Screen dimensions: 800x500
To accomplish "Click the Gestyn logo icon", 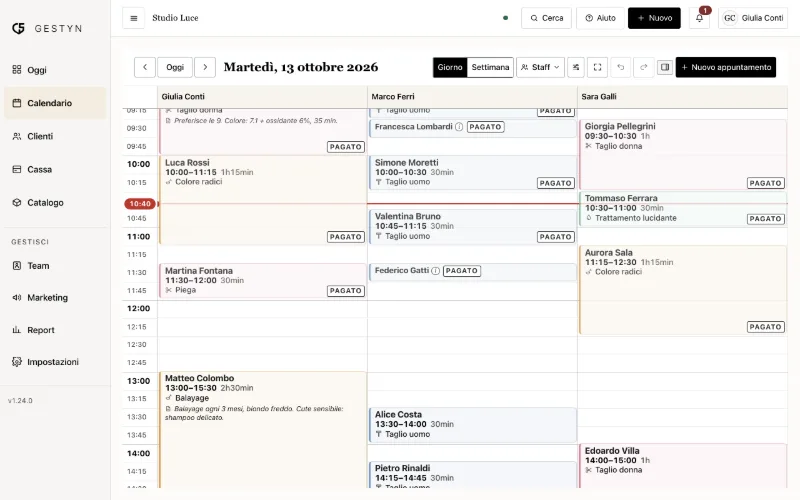I will [18, 28].
